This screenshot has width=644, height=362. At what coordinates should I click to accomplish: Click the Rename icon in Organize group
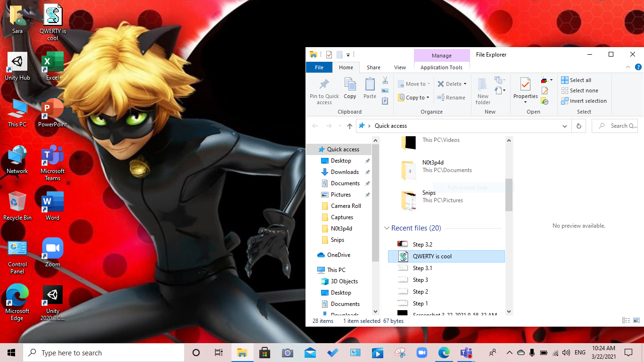pyautogui.click(x=441, y=98)
